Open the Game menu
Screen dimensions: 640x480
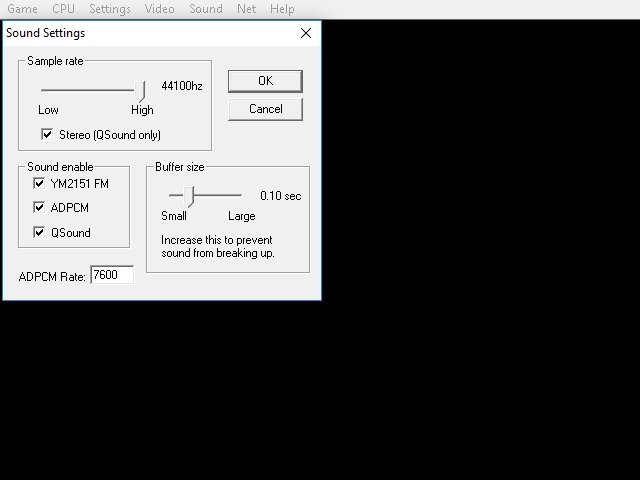click(22, 9)
